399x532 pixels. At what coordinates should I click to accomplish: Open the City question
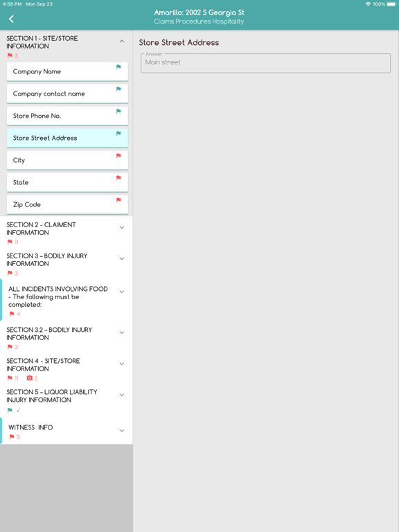67,160
